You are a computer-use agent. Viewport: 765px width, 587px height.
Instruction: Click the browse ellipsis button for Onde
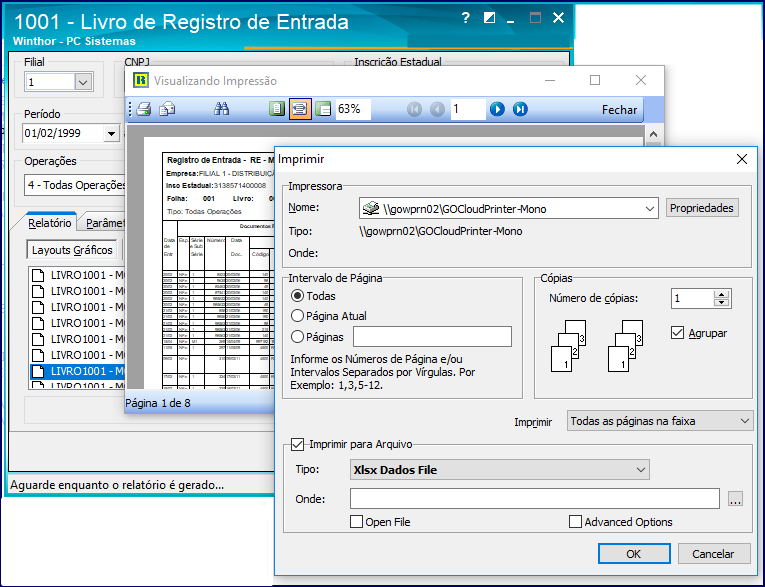(x=735, y=499)
